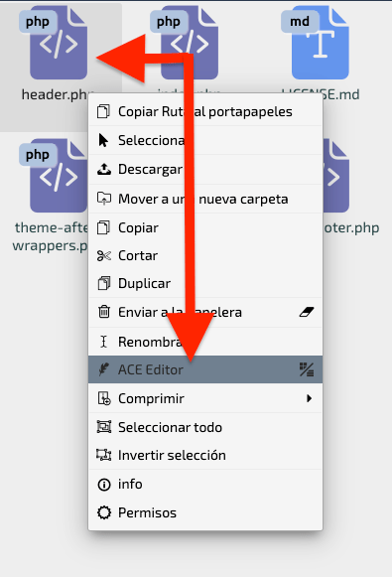This screenshot has width=392, height=577.
Task: Select the Renombrar option
Action: [205, 342]
